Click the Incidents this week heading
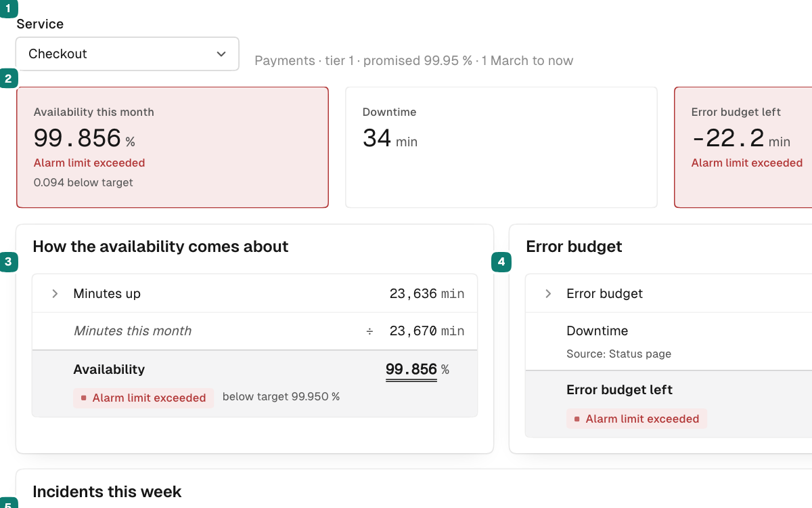The width and height of the screenshot is (812, 508). [107, 492]
